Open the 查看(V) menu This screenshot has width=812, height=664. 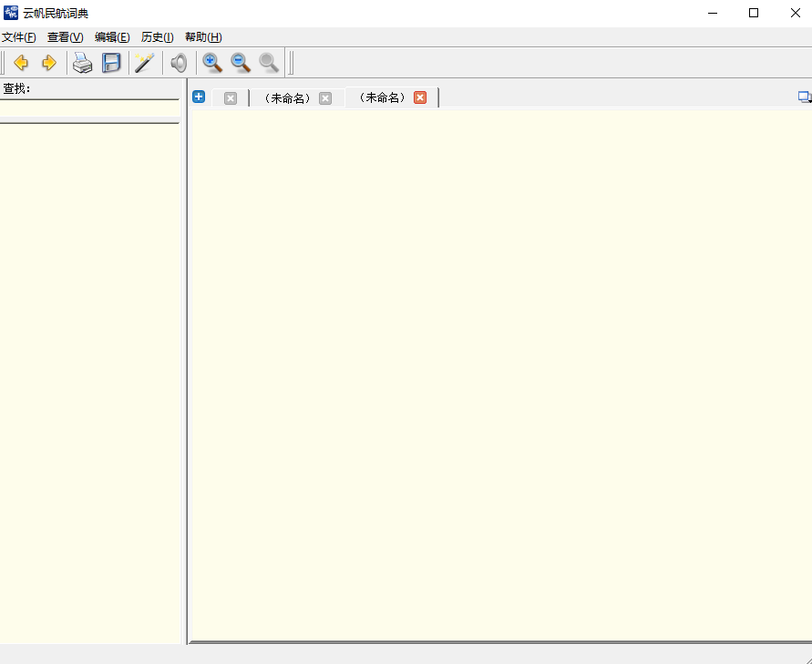(x=65, y=37)
